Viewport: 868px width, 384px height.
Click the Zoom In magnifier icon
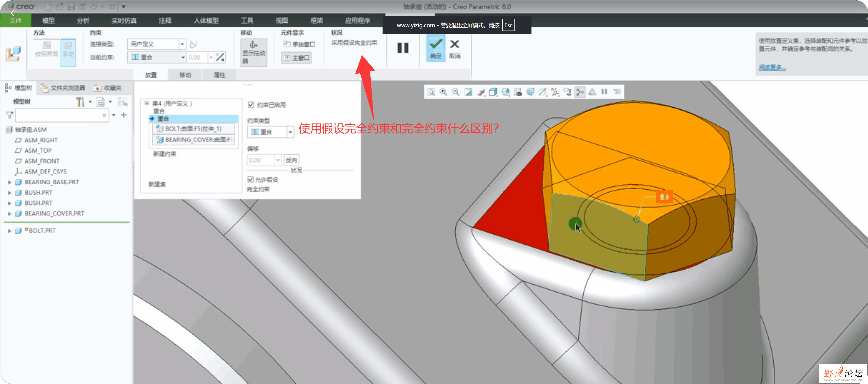click(444, 92)
